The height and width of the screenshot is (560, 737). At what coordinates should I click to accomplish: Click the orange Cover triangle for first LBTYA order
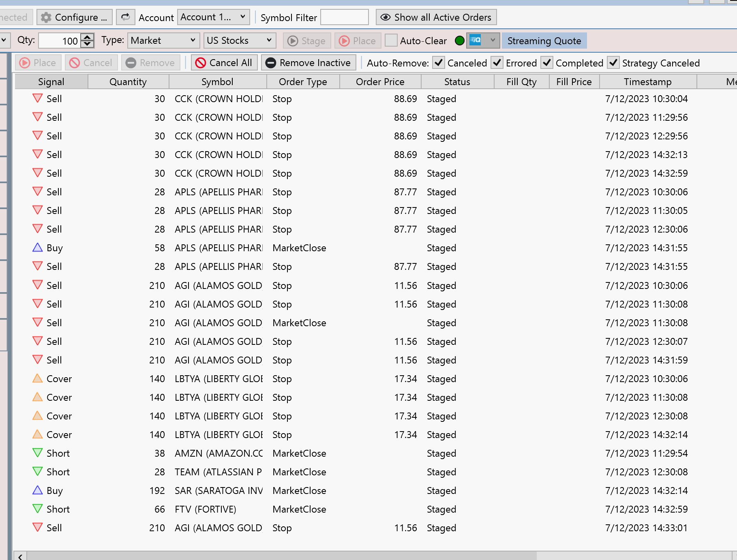tap(37, 378)
